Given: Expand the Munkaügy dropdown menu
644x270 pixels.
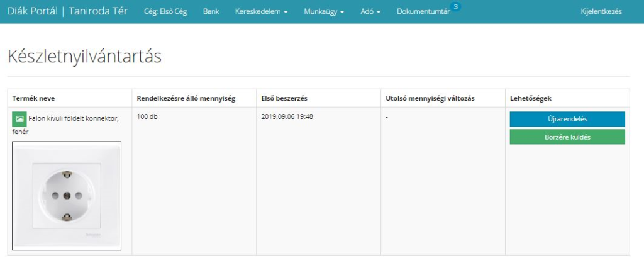Looking at the screenshot, I should [323, 12].
